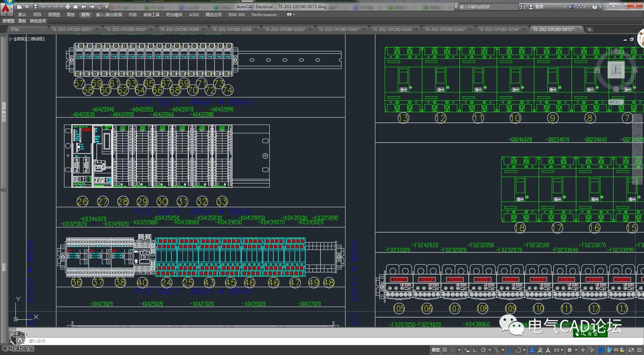Click the ViewCube 上 top face
The height and width of the screenshot is (355, 644).
pyautogui.click(x=616, y=70)
